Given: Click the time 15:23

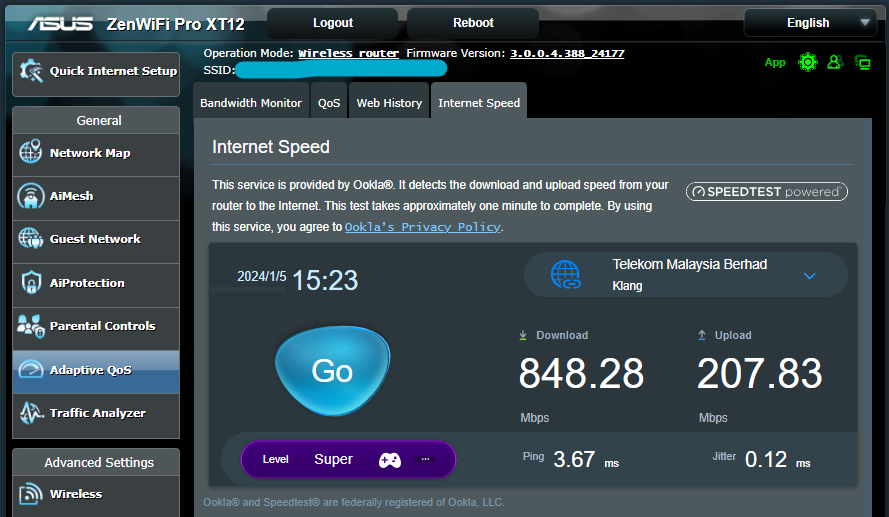Looking at the screenshot, I should click(325, 280).
